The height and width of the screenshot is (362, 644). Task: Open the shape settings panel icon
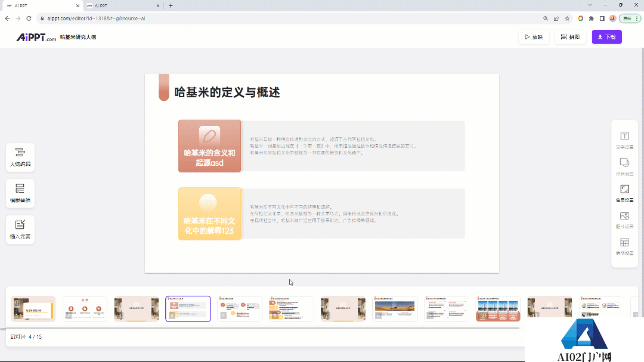[x=624, y=166]
